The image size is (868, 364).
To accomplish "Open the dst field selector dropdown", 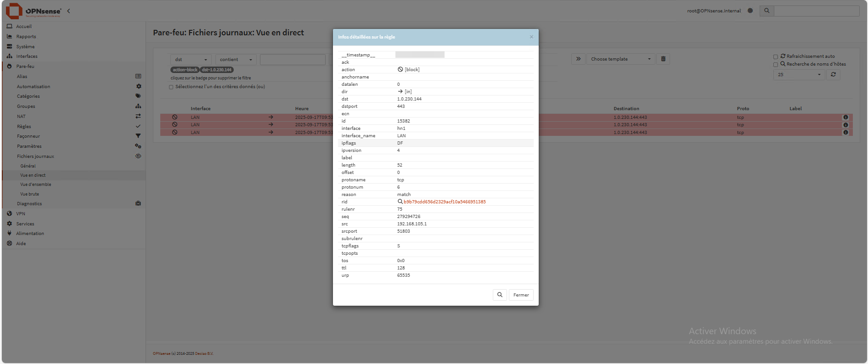I will pos(191,60).
